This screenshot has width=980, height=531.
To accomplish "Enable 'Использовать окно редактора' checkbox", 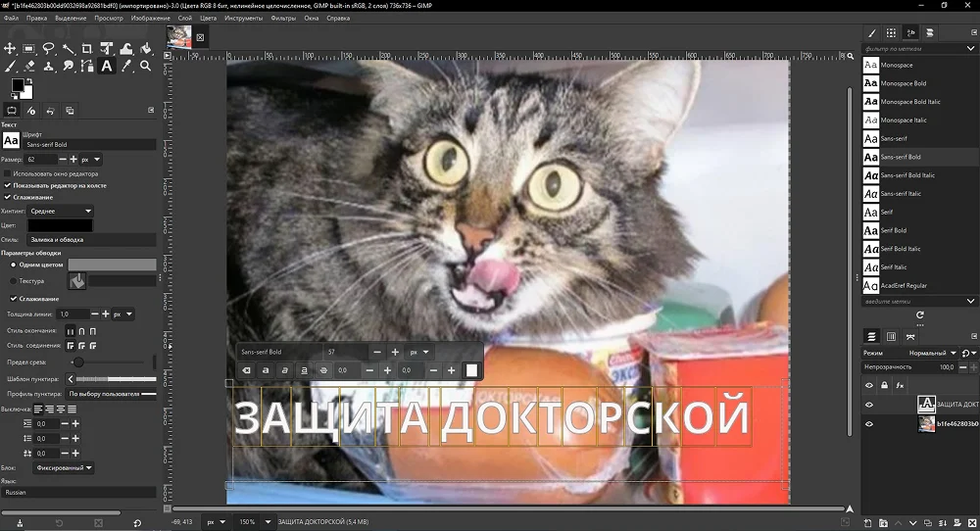I will coord(9,173).
